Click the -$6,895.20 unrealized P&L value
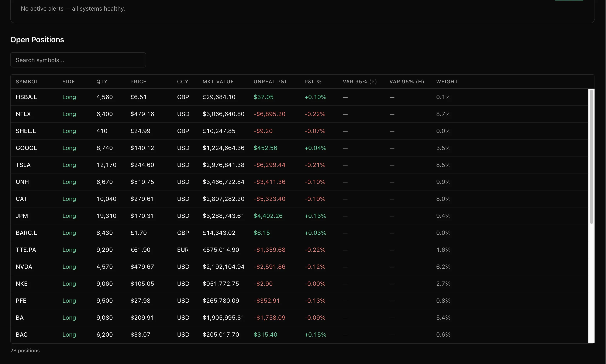Viewport: 606px width, 364px height. pyautogui.click(x=269, y=114)
